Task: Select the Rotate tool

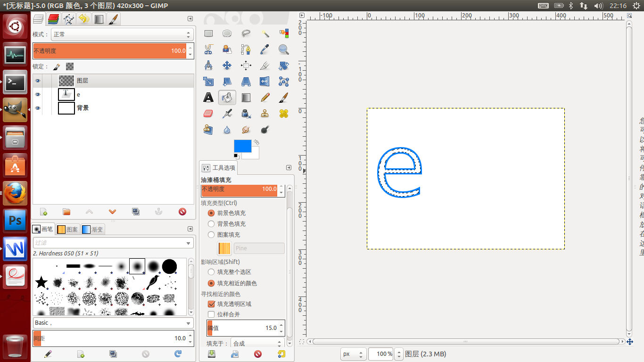Action: click(x=284, y=66)
